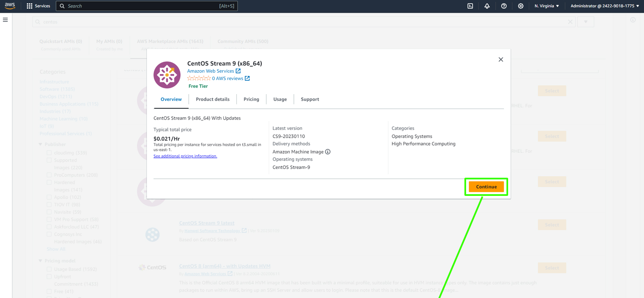Click the CentOS 8 arm64 logo
This screenshot has width=644, height=298.
point(152,267)
